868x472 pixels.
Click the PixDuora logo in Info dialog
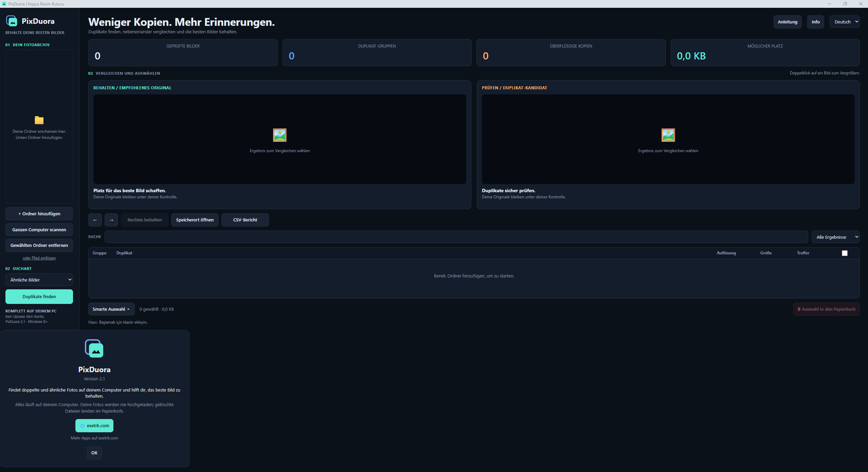[94, 348]
